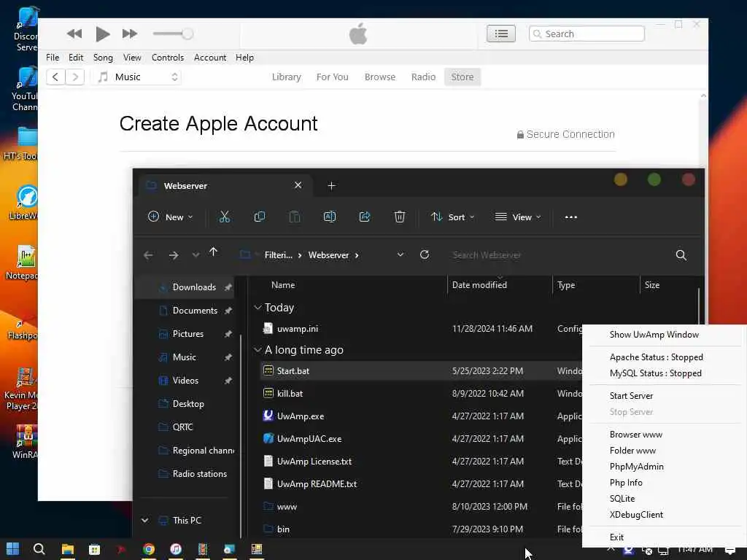Click Start Server in tray menu
Screen dimensions: 747x560
631,396
